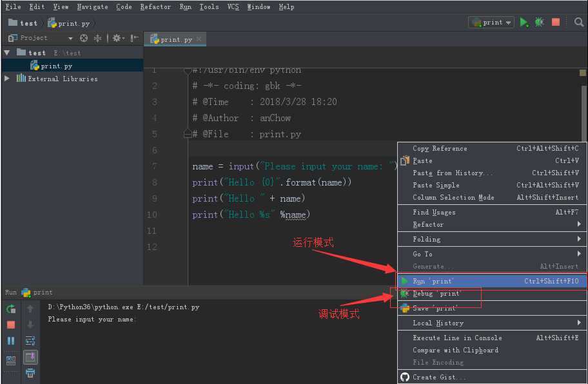The image size is (588, 384).
Task: Collapse the header comment fold marker
Action: [x=188, y=134]
